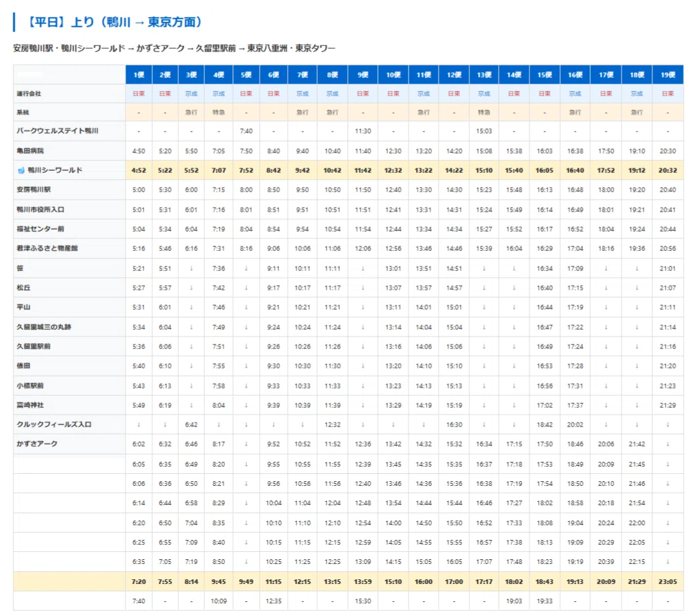This screenshot has width=695, height=616.
Task: Click the クルックフィールズ入口 stop name
Action: [x=54, y=424]
